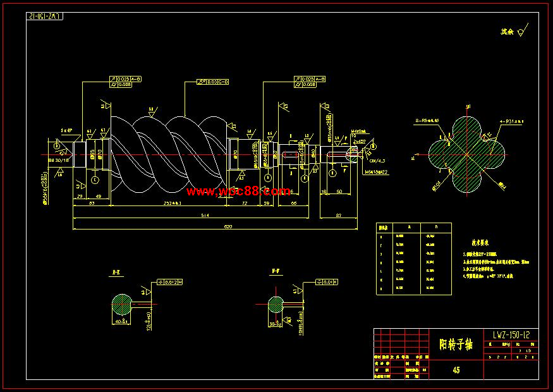The width and height of the screenshot is (553, 392).
Task: Select the 66 dimension text
Action: point(293,203)
